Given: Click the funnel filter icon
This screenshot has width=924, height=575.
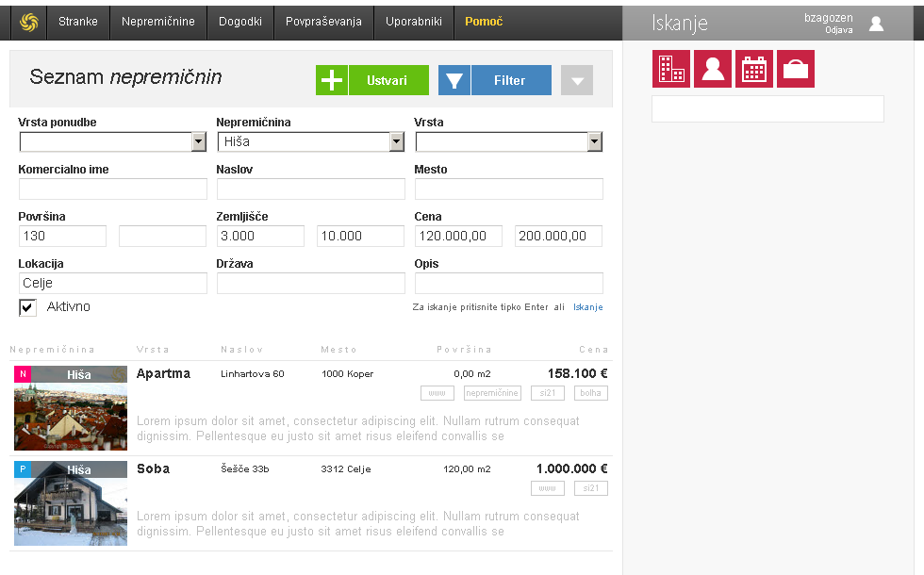Looking at the screenshot, I should pos(454,81).
